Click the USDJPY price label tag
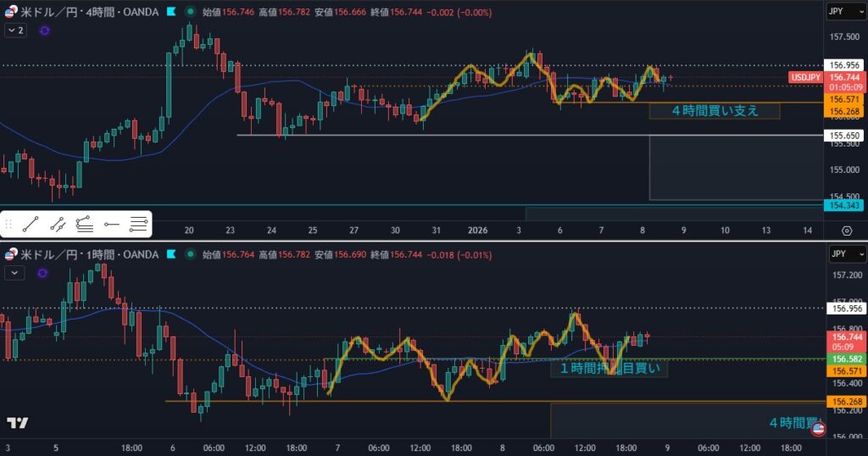Screen dimensions: 868x456 click(804, 77)
